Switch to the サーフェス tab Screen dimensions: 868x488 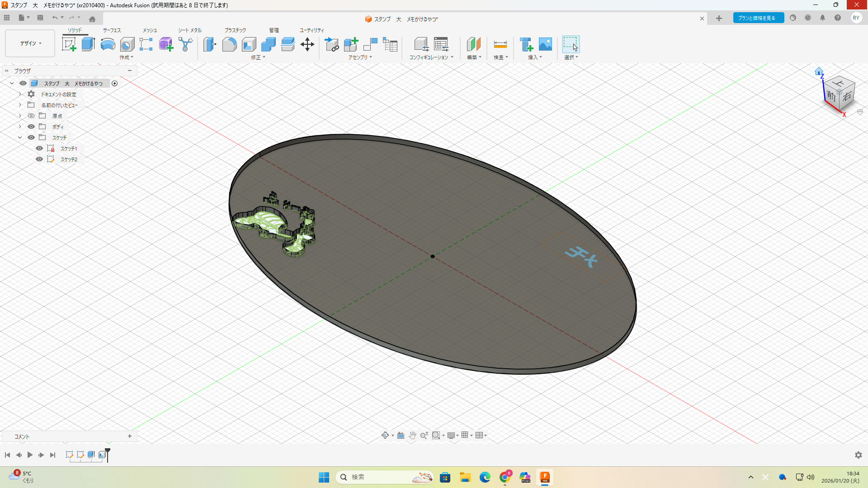(x=112, y=30)
